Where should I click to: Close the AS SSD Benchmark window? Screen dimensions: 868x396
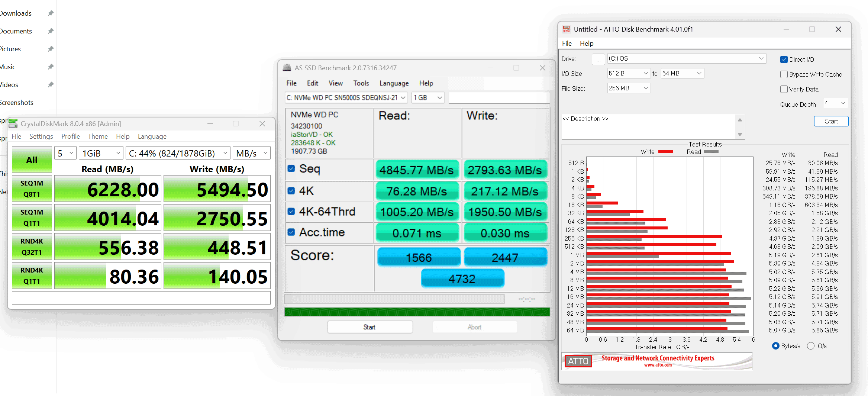(542, 68)
